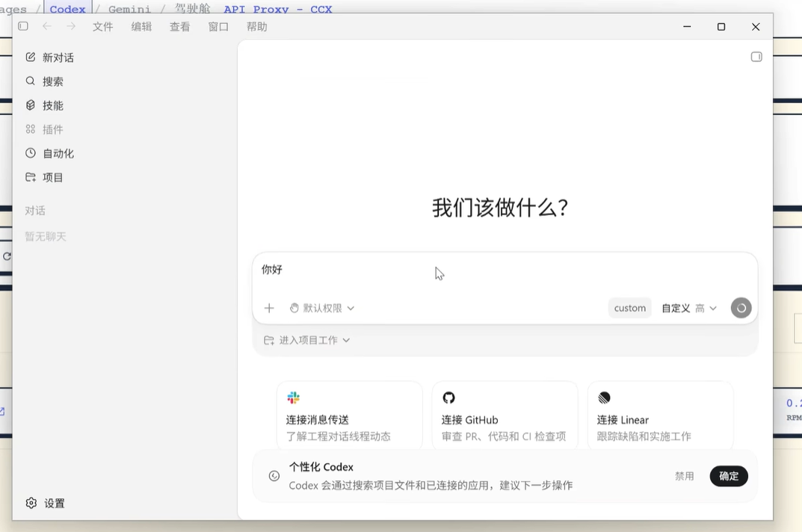
Task: Click the 对话 section heading
Action: point(35,211)
